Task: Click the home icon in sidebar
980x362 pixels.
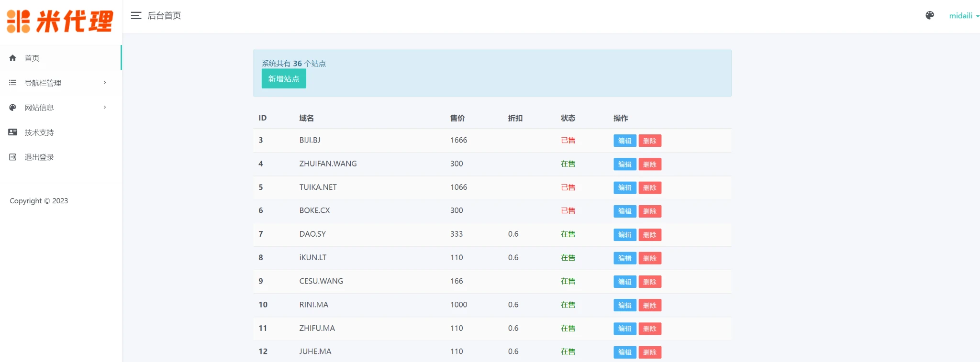Action: (13, 58)
